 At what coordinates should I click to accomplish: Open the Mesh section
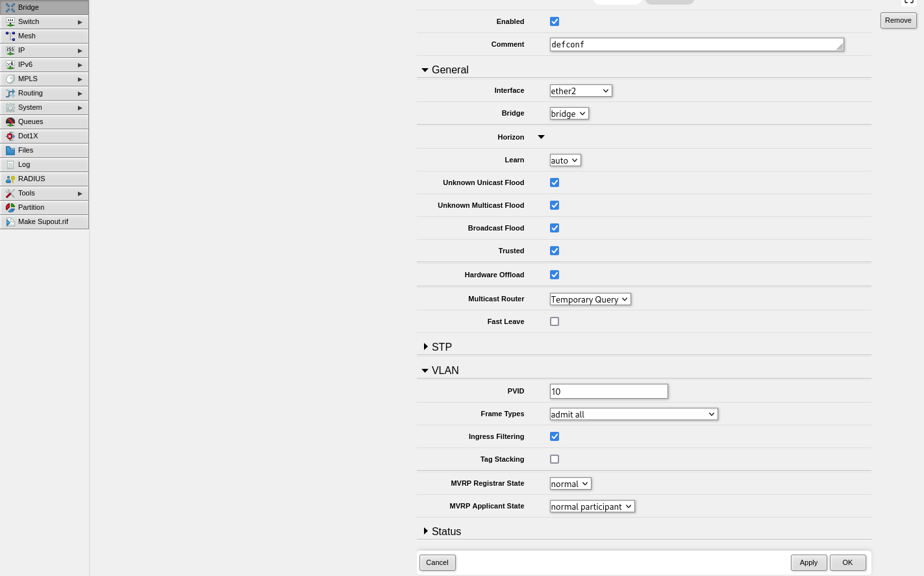28,36
